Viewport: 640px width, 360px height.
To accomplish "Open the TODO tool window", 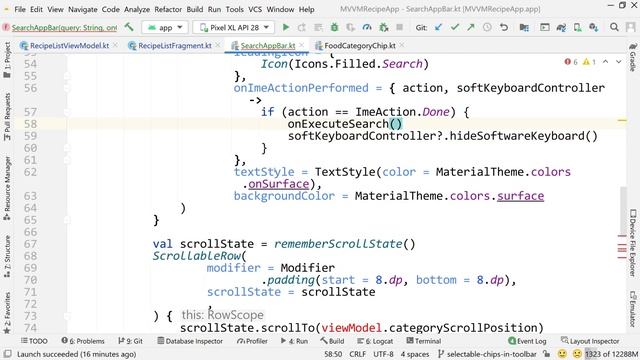I will 34,341.
